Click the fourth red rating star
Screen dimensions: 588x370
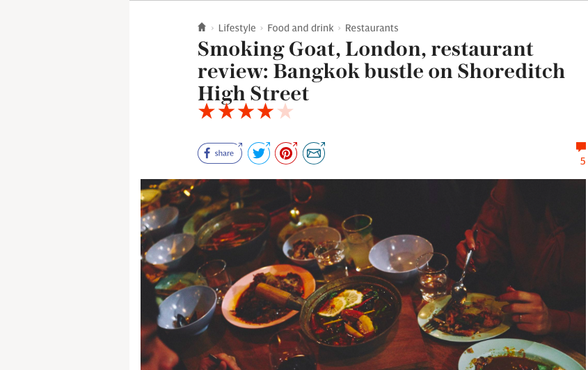[x=266, y=111]
